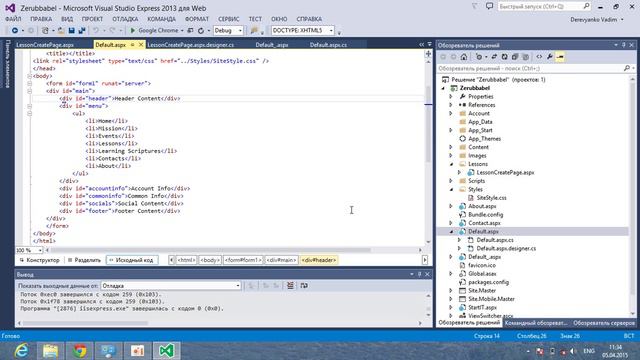The height and width of the screenshot is (360, 640).
Task: Switch to Конструктор view
Action: [40, 260]
